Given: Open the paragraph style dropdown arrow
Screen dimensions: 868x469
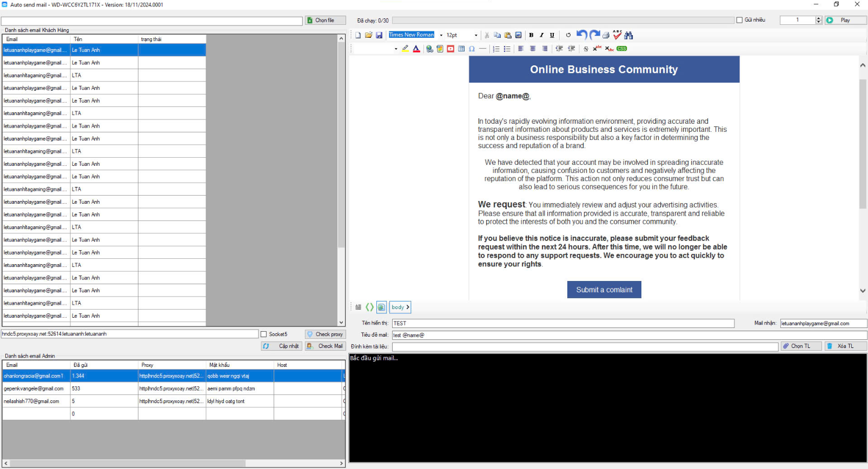Looking at the screenshot, I should 396,49.
